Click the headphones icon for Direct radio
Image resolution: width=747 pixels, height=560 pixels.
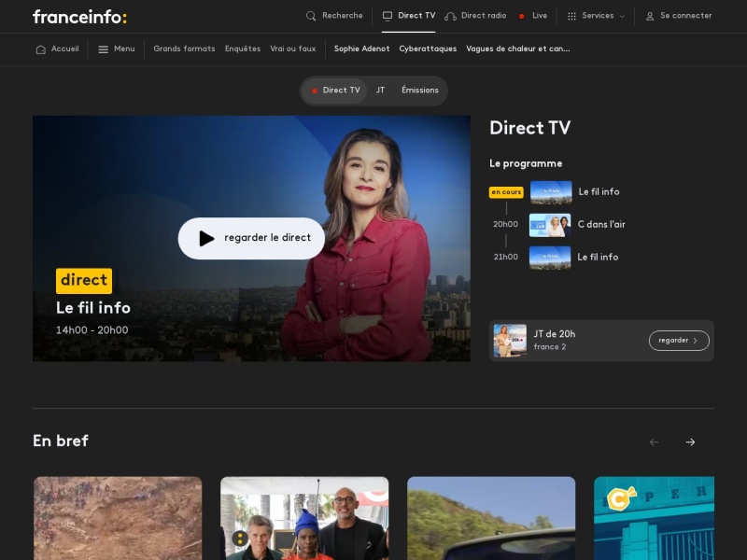[x=450, y=16]
